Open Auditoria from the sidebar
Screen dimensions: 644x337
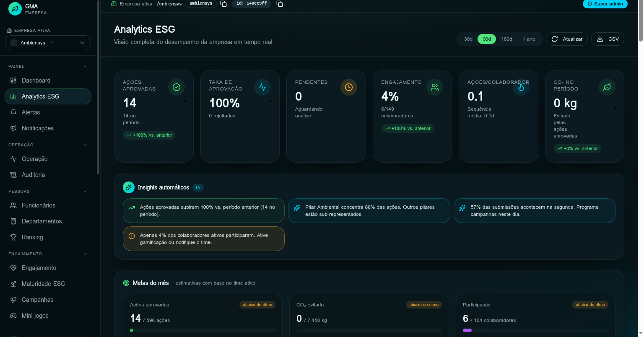[48, 175]
